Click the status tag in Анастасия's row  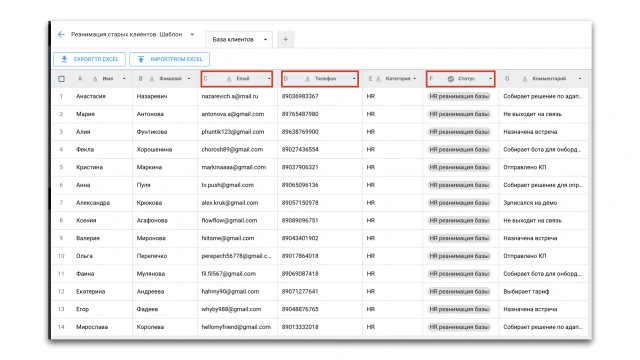click(x=459, y=96)
